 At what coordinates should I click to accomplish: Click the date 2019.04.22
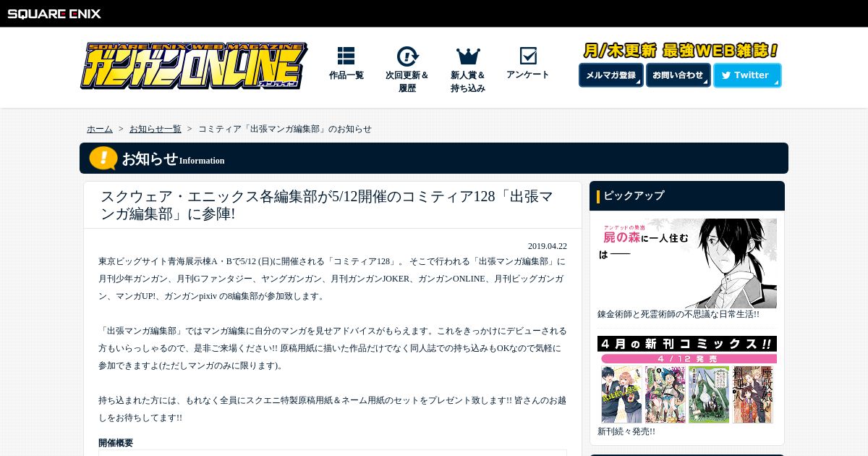tap(548, 246)
